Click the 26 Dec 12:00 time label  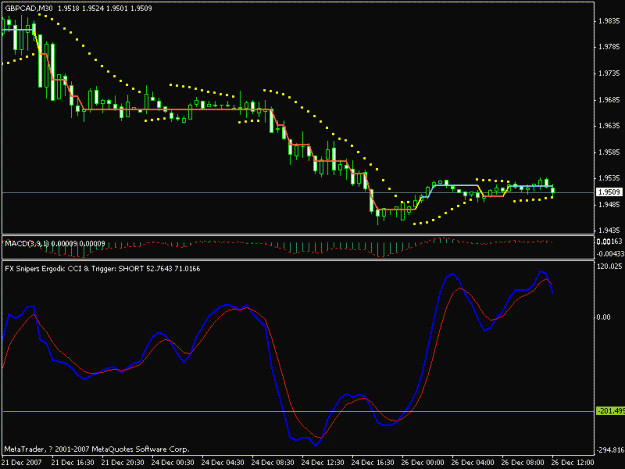573,463
